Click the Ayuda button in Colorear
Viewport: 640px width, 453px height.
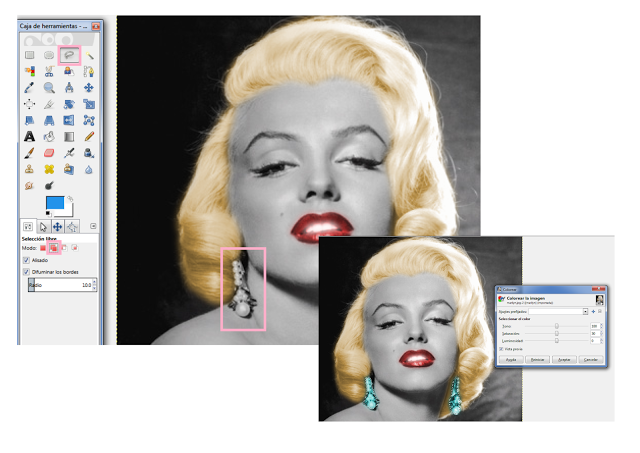(x=511, y=360)
